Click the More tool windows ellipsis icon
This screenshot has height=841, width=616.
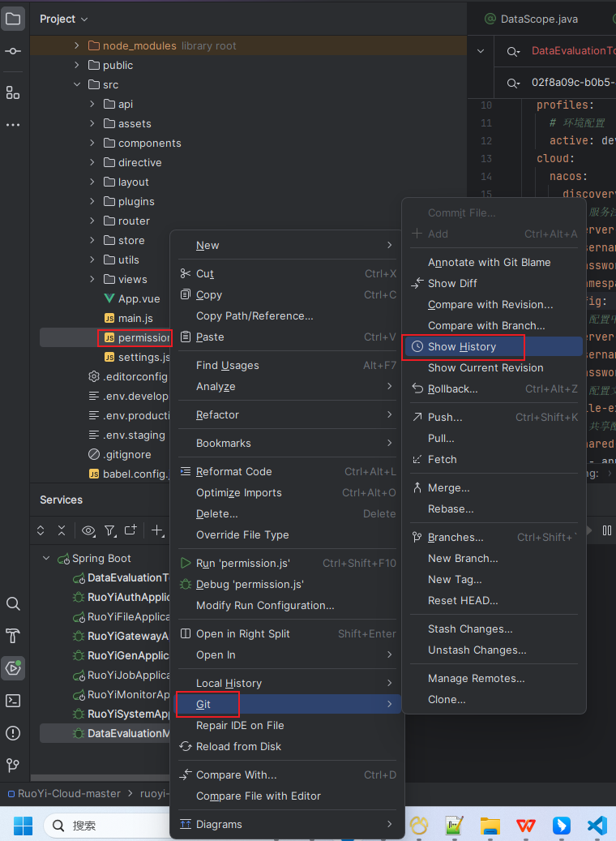(x=13, y=125)
